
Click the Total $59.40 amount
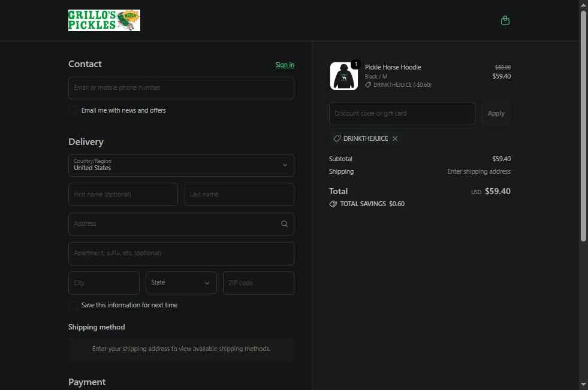tap(497, 192)
